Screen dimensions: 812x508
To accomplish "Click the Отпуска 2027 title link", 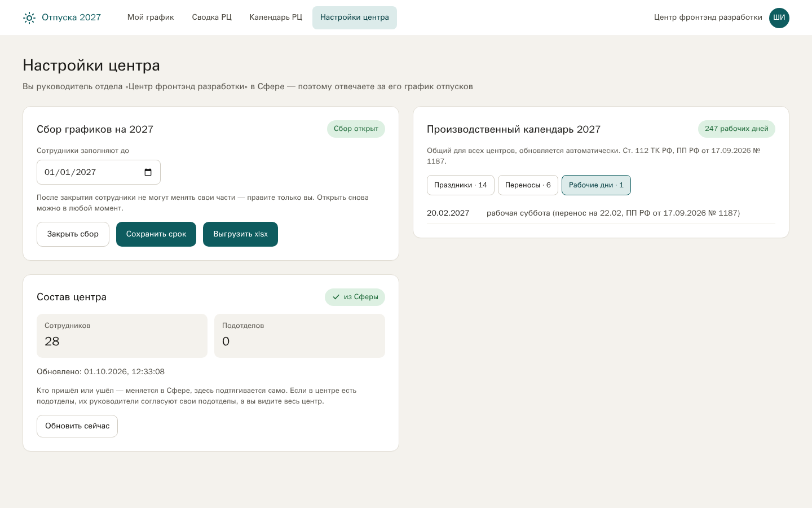I will (x=72, y=17).
